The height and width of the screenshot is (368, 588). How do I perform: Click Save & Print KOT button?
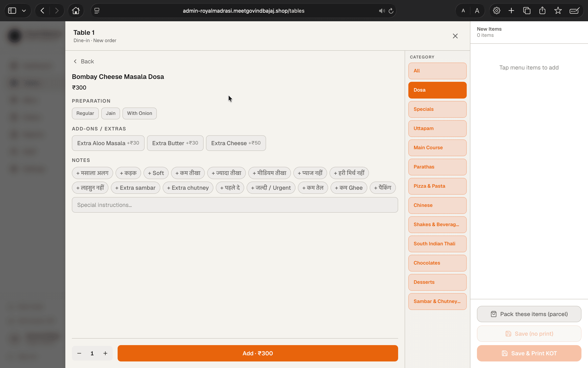tap(529, 353)
